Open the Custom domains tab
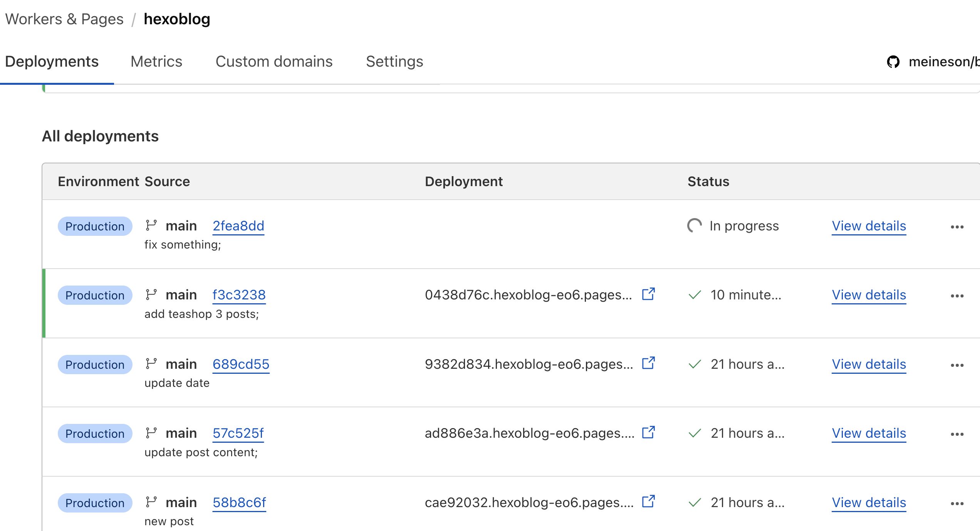Viewport: 980px width, 531px height. [x=274, y=62]
